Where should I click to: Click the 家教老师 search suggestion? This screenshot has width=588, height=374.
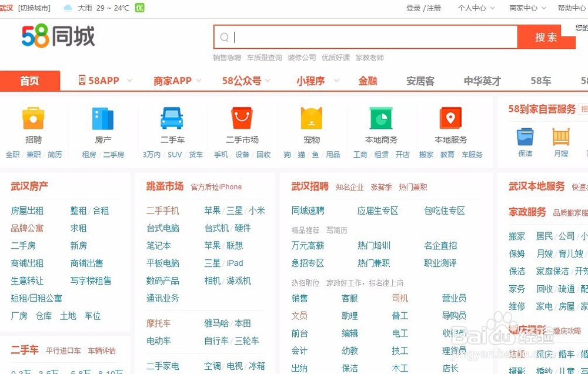tap(370, 58)
